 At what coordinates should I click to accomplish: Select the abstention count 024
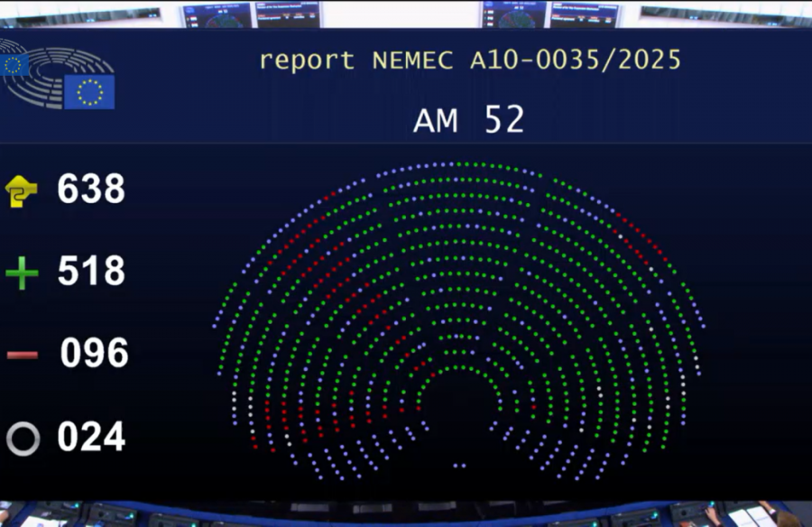click(91, 438)
